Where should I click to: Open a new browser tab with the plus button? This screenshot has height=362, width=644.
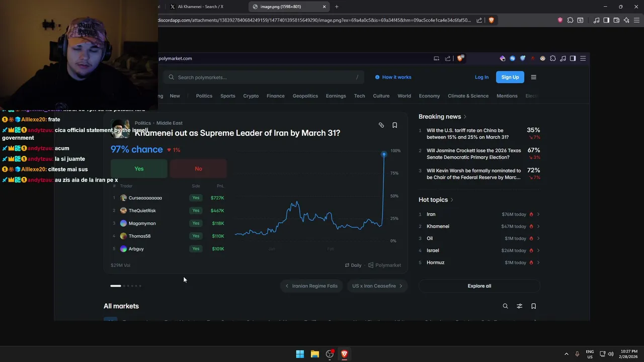(x=337, y=7)
